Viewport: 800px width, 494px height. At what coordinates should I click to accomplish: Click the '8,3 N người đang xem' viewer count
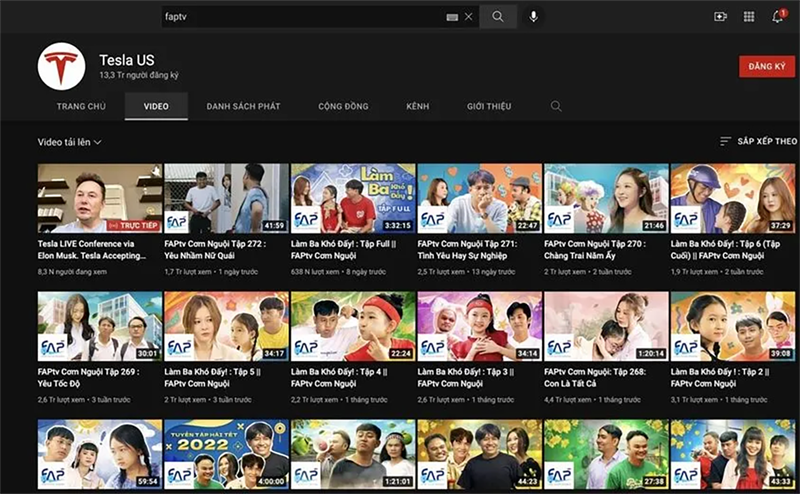click(72, 272)
